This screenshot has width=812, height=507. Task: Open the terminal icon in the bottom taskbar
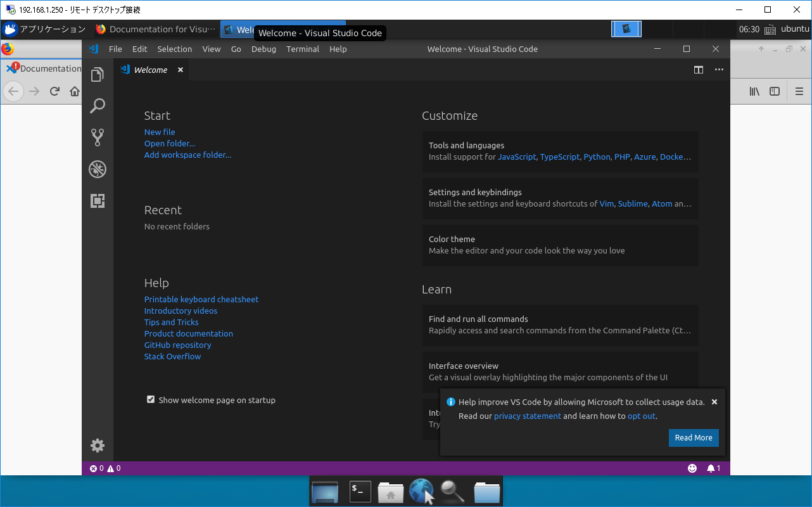tap(359, 491)
